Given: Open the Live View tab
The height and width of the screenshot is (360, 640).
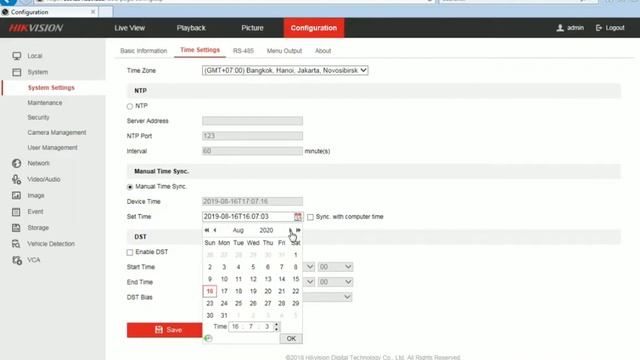Looking at the screenshot, I should [x=130, y=28].
